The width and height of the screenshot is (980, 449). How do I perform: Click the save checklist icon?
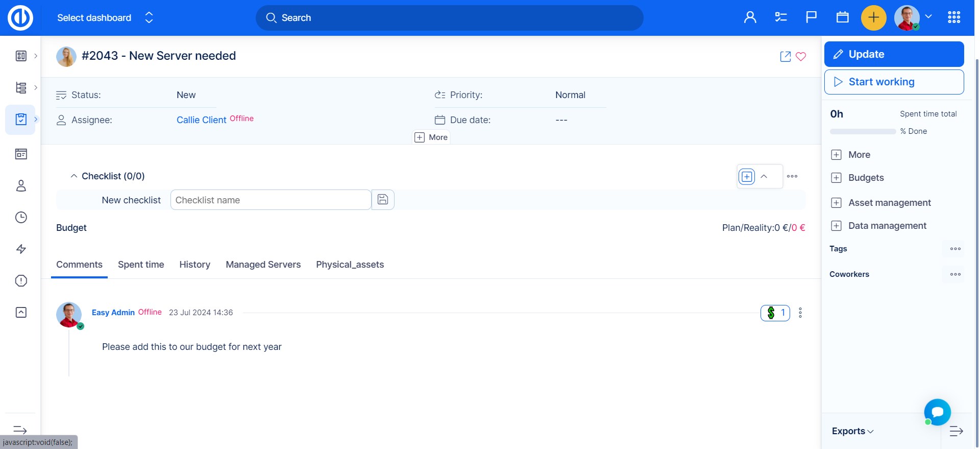pyautogui.click(x=383, y=200)
